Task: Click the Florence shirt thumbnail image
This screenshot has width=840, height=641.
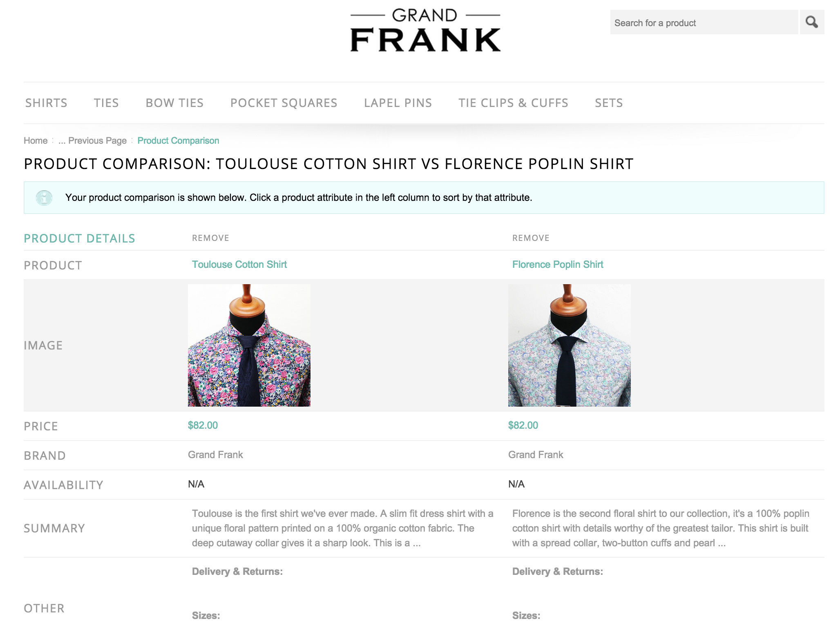Action: tap(569, 345)
